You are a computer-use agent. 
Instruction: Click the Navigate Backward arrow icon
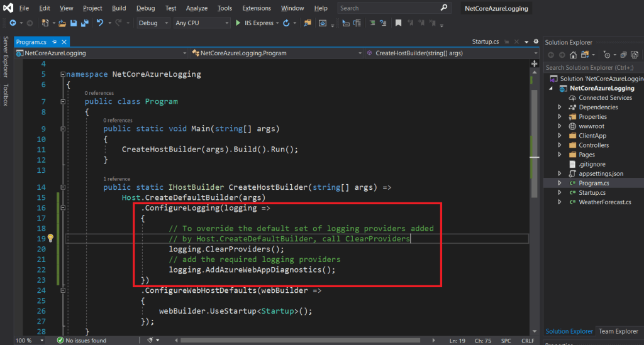(x=13, y=23)
